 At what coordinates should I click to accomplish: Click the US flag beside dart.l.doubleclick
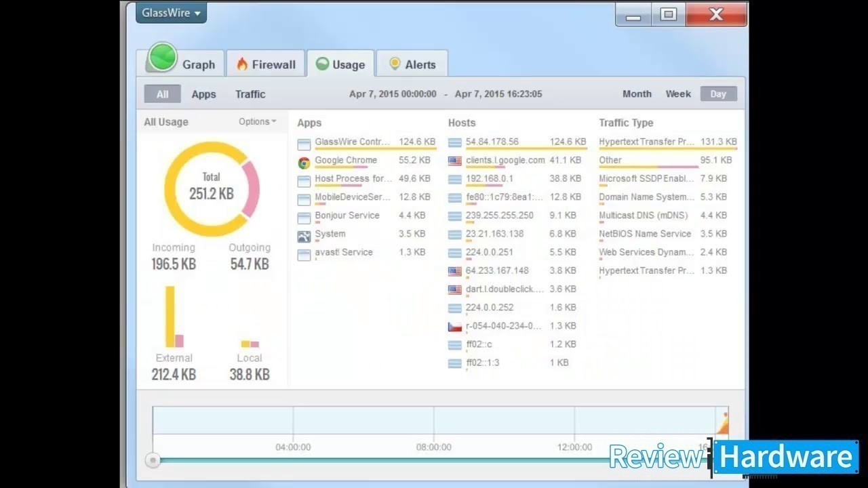[455, 289]
